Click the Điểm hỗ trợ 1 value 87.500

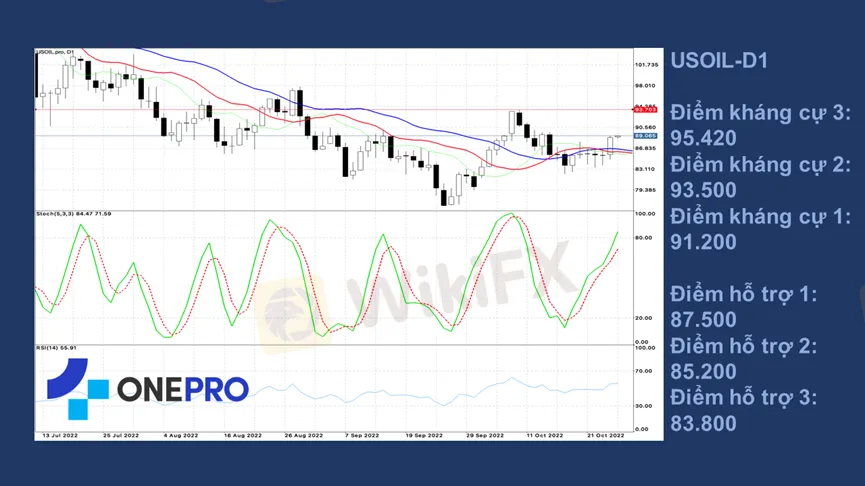point(703,320)
